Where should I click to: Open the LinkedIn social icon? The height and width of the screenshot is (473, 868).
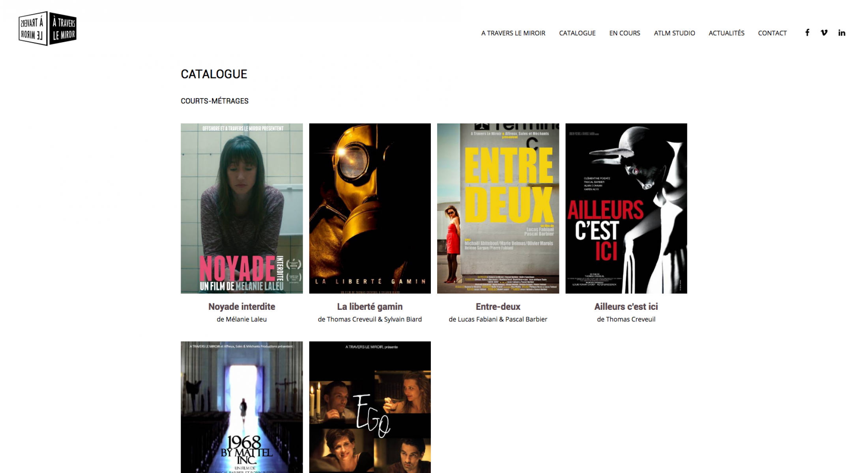coord(842,33)
